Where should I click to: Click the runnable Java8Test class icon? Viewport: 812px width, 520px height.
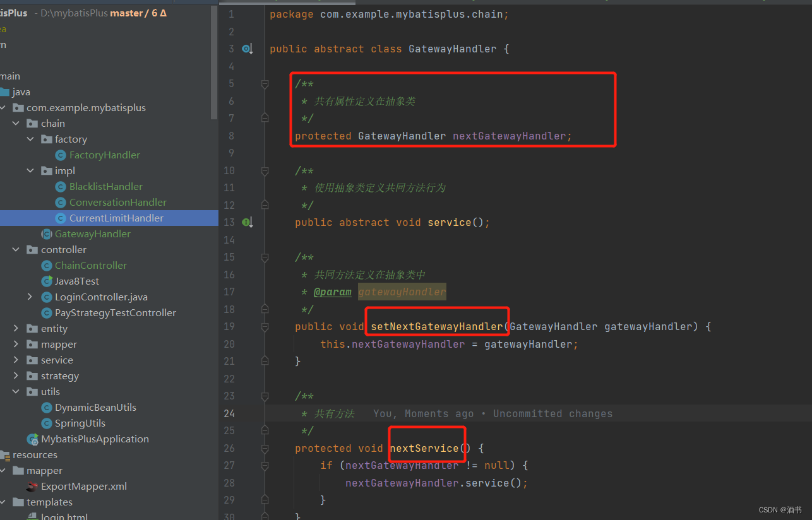click(x=46, y=281)
